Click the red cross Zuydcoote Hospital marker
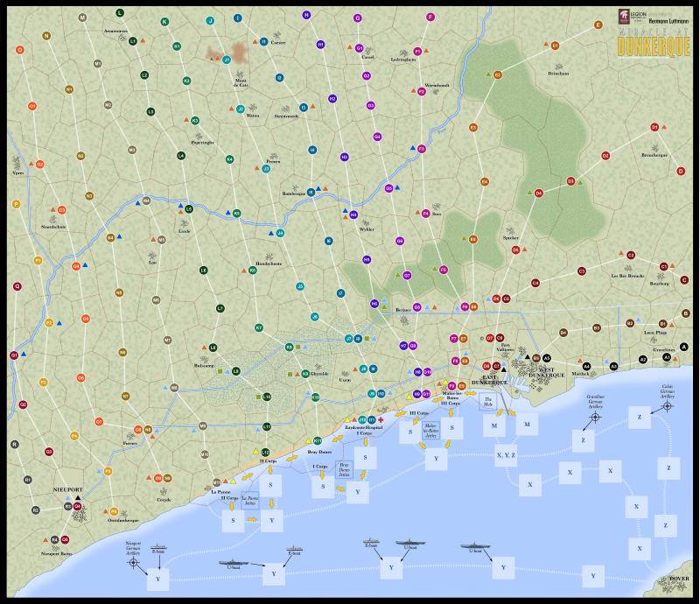This screenshot has width=700, height=604. pyautogui.click(x=381, y=419)
